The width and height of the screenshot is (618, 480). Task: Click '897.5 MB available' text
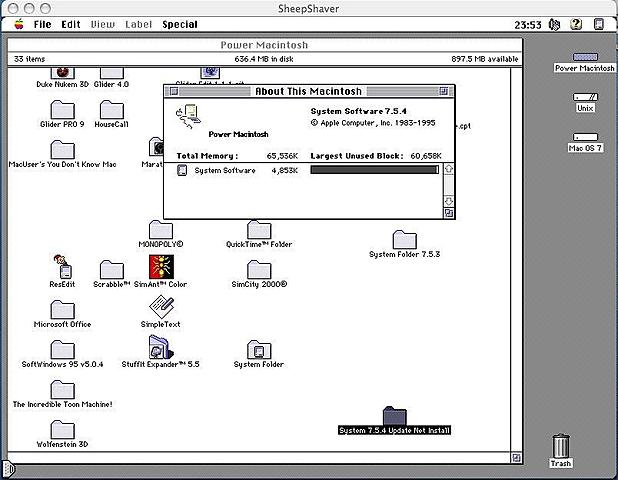(485, 59)
